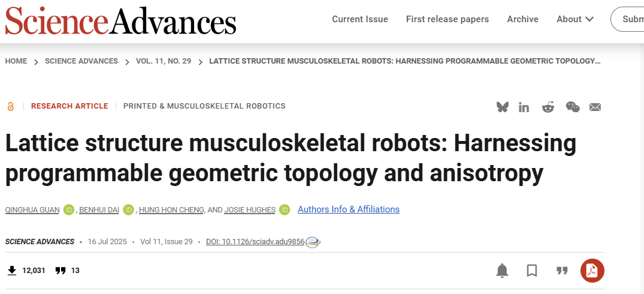Open Current Issue menu item
The height and width of the screenshot is (294, 644).
[360, 19]
